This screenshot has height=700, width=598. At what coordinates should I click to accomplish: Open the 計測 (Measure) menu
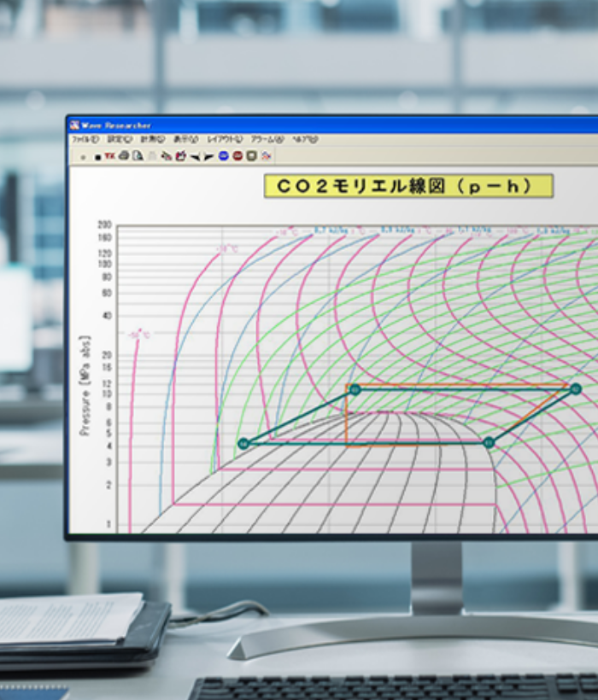[153, 140]
